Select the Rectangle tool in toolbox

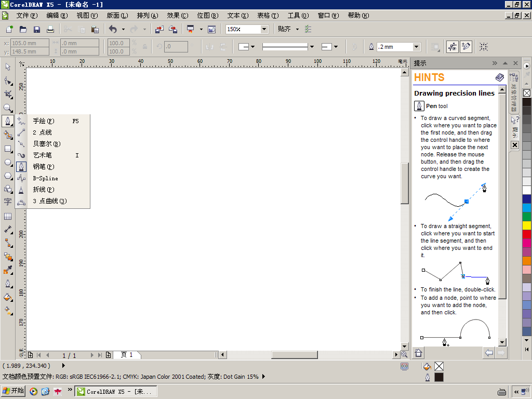click(x=8, y=149)
